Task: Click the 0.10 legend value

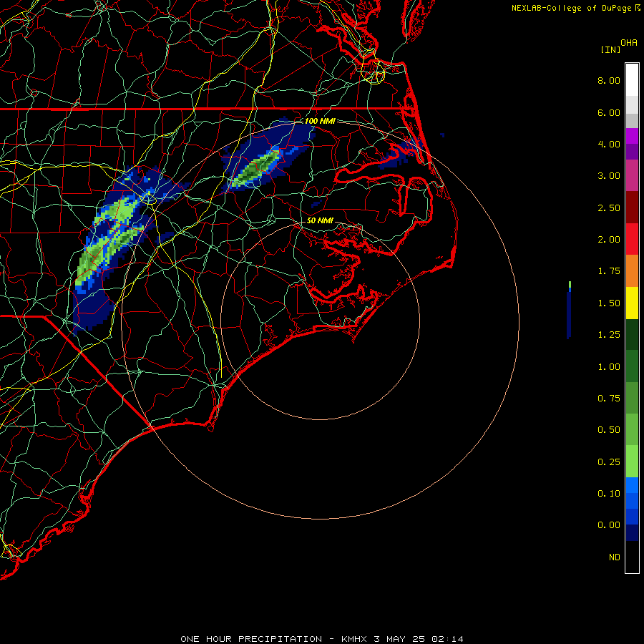Action: click(609, 494)
